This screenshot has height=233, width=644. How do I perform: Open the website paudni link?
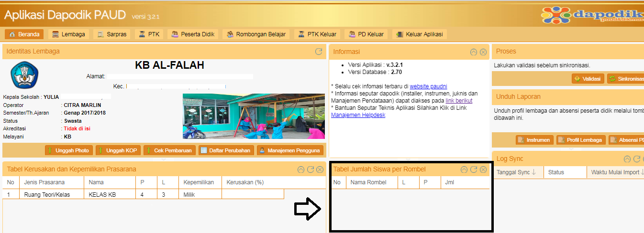pyautogui.click(x=428, y=86)
